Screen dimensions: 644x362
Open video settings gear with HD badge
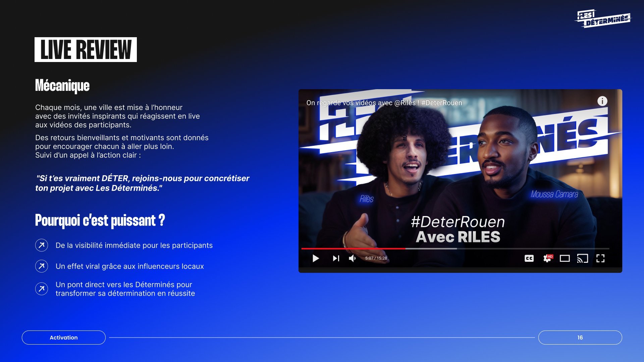click(x=547, y=258)
